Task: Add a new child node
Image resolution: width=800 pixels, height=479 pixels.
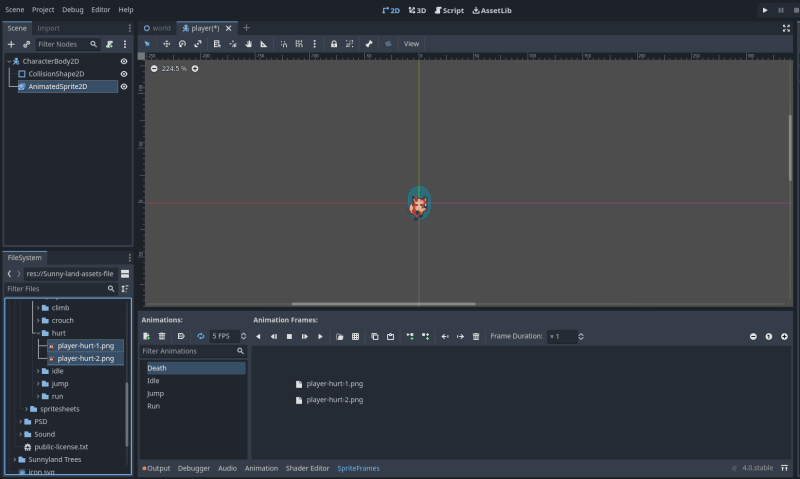Action: pyautogui.click(x=11, y=44)
